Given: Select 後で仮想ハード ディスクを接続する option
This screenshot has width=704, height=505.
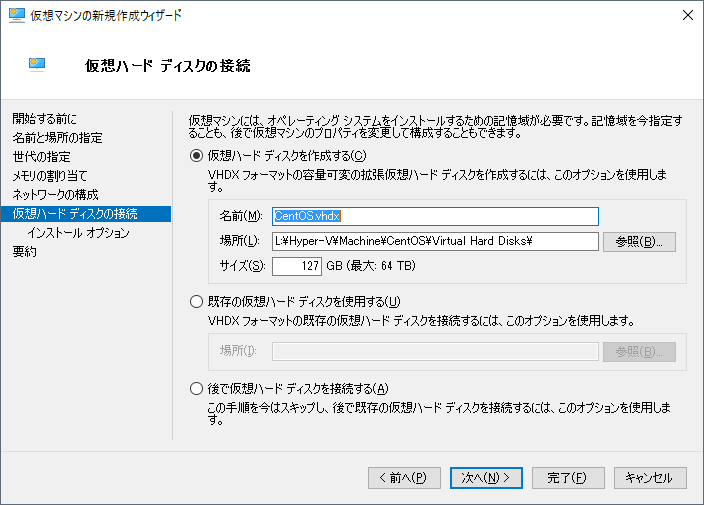Looking at the screenshot, I should [x=196, y=388].
